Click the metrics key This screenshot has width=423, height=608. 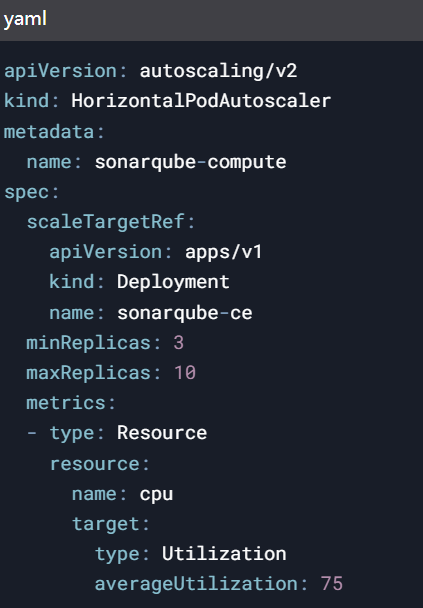[66, 403]
